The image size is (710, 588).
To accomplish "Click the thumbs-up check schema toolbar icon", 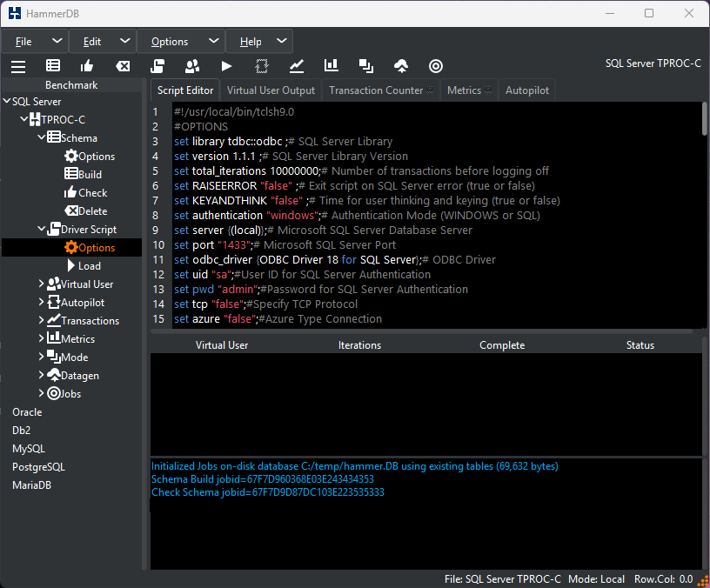I will click(86, 66).
